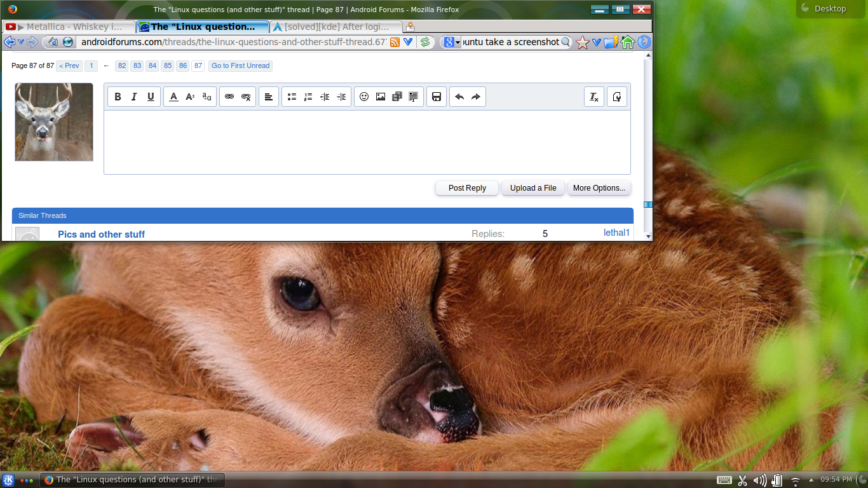Toggle italic formatting in the reply editor

tap(134, 97)
